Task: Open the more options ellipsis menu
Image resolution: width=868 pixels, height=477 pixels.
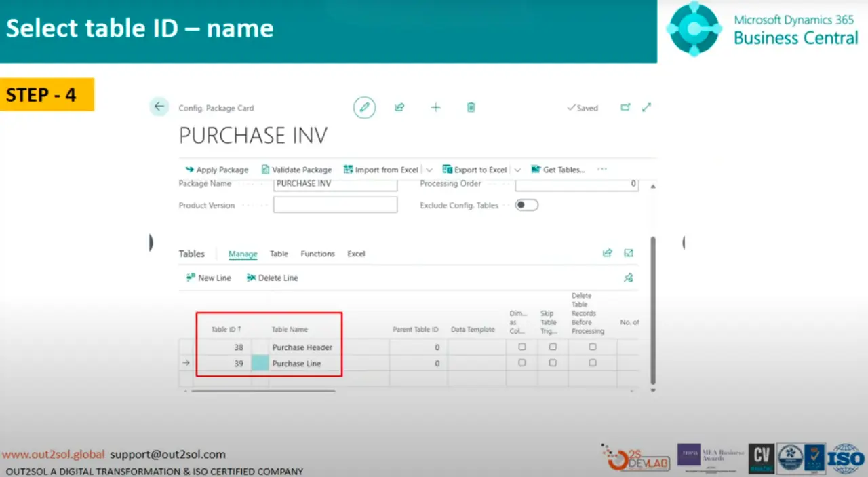Action: pos(601,170)
